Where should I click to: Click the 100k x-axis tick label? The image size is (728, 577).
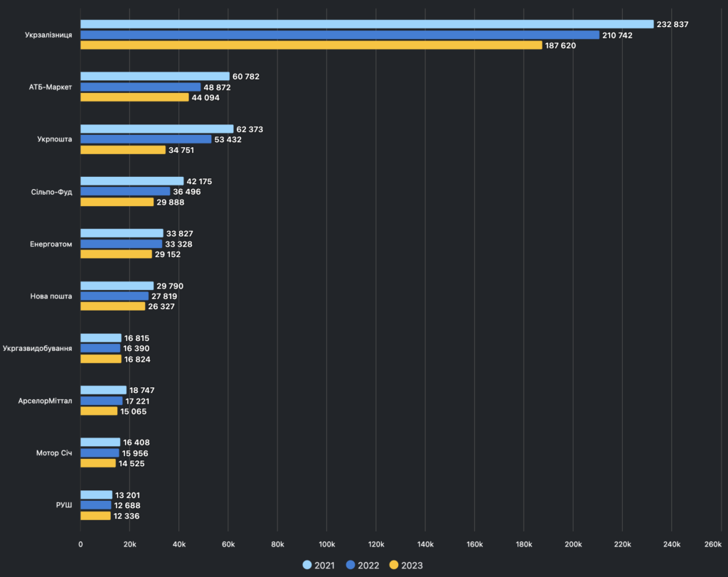327,544
